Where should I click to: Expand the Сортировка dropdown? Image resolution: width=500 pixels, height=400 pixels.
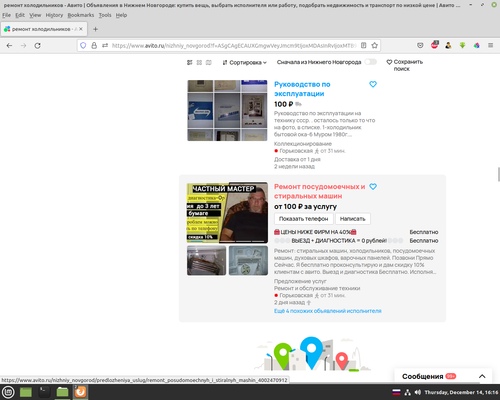(x=245, y=62)
